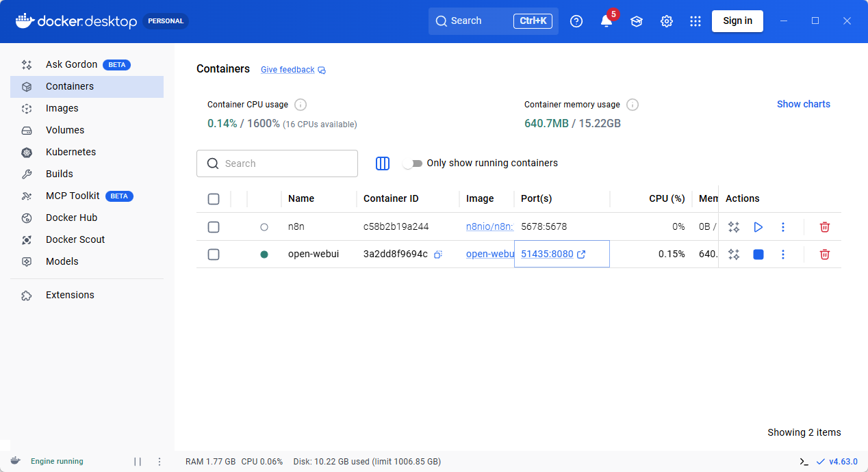Image resolution: width=868 pixels, height=472 pixels.
Task: Click the Container ID column header
Action: tap(391, 199)
